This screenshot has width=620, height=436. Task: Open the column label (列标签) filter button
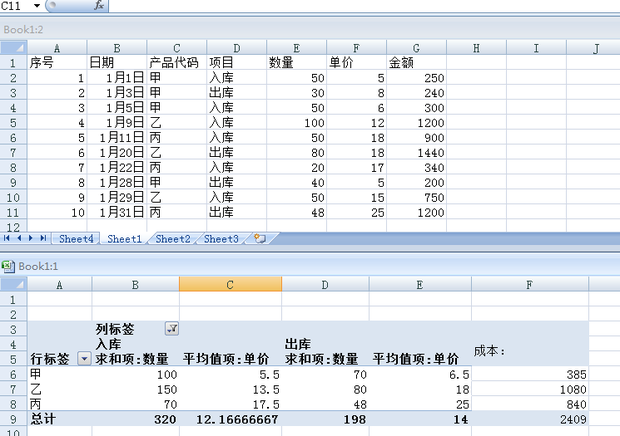[x=172, y=328]
